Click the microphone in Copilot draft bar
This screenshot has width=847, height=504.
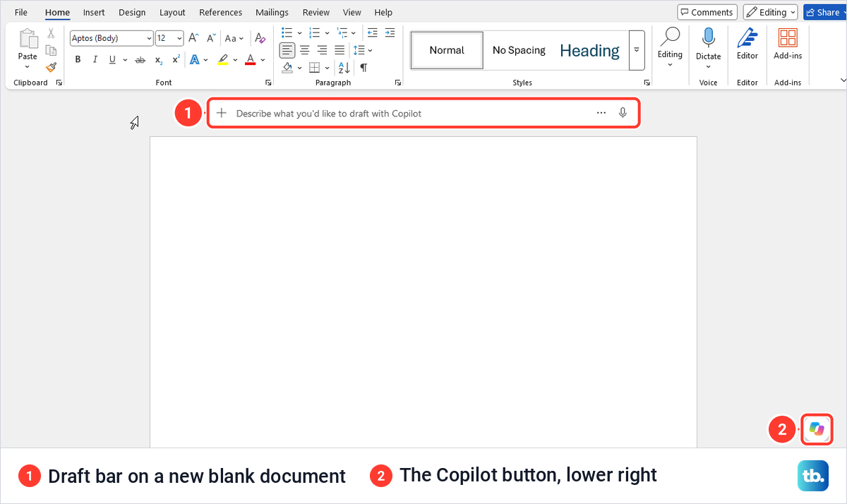623,113
